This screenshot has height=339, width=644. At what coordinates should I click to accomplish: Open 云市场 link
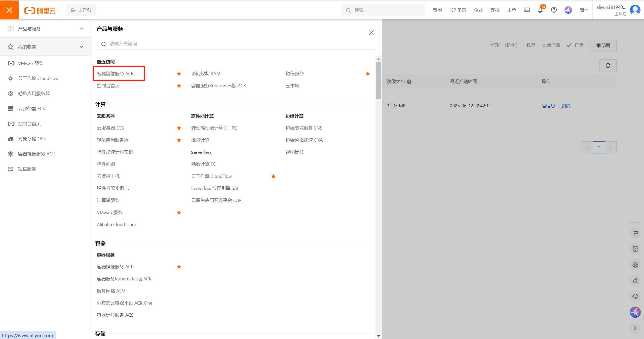point(292,86)
